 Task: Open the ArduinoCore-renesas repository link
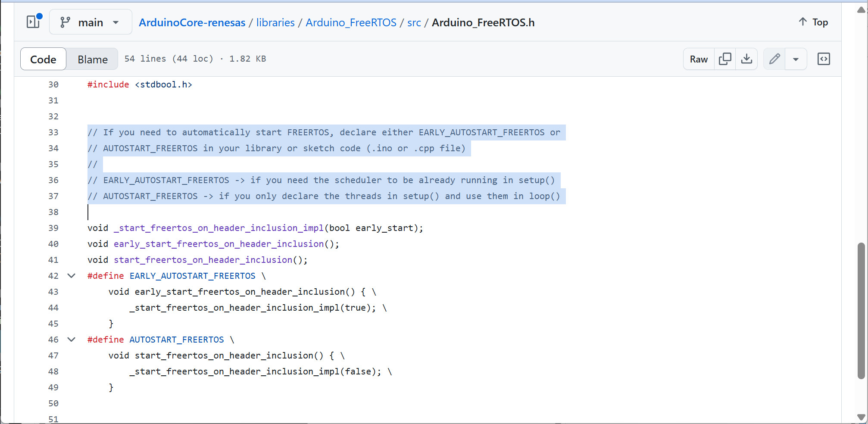(x=192, y=22)
